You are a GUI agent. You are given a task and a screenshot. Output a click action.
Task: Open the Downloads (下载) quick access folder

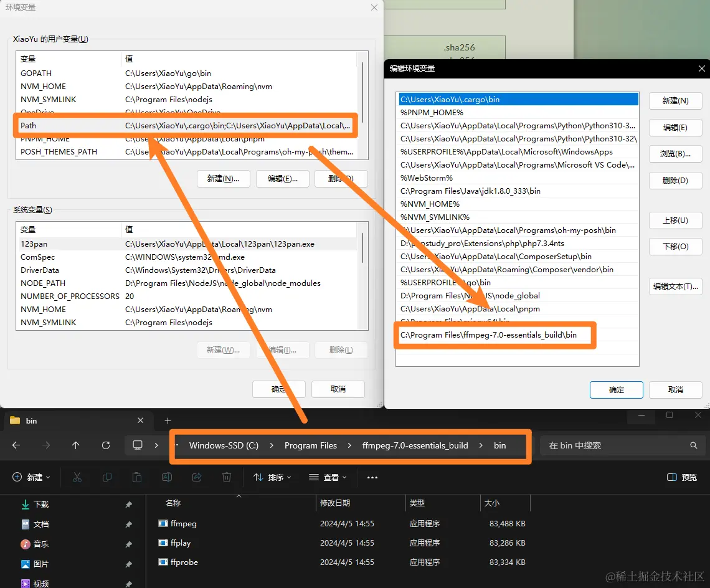click(x=40, y=504)
